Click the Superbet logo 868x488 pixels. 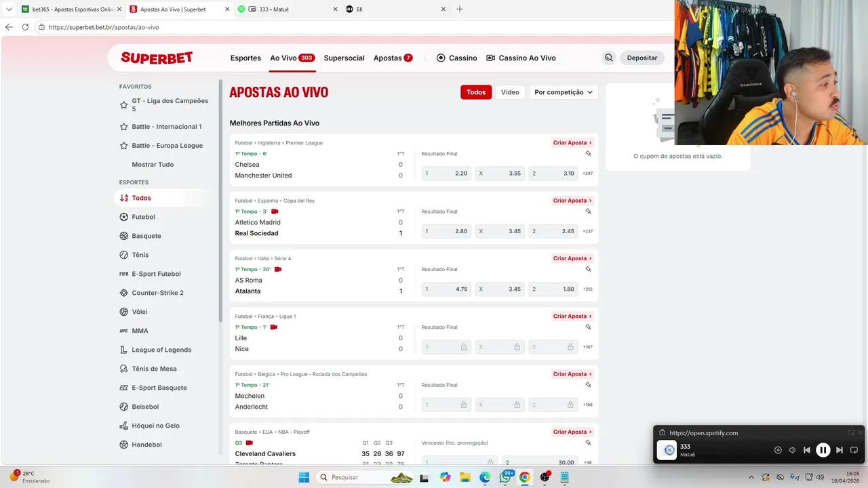point(157,58)
